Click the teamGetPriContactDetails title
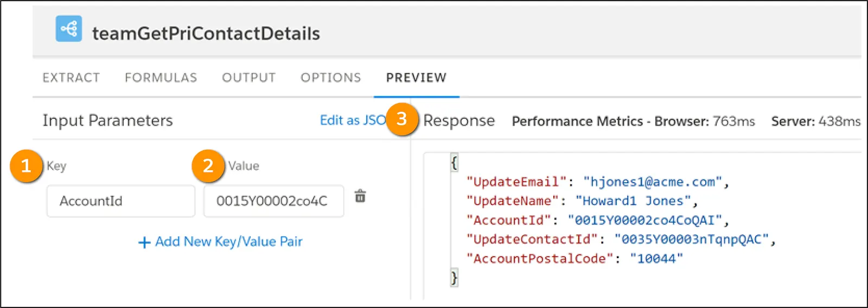The image size is (868, 308). (206, 33)
